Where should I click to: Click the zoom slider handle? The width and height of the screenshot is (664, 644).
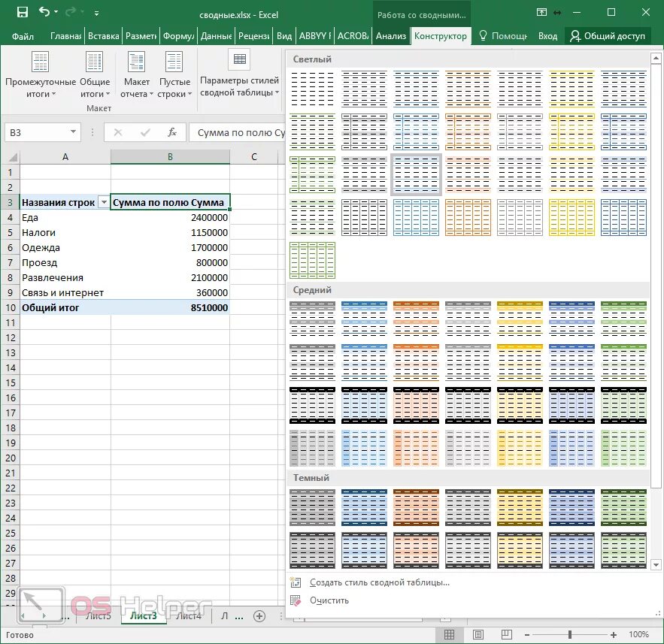pyautogui.click(x=570, y=635)
